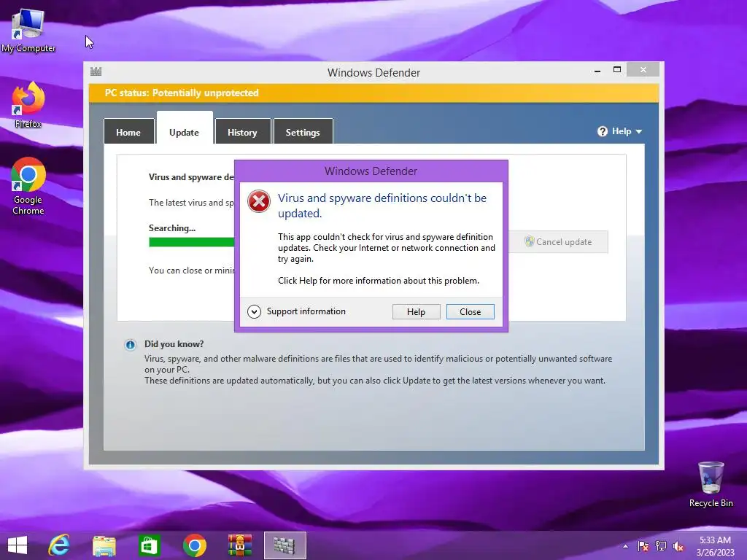The image size is (747, 560).
Task: Open the Help dropdown arrow
Action: pos(639,131)
